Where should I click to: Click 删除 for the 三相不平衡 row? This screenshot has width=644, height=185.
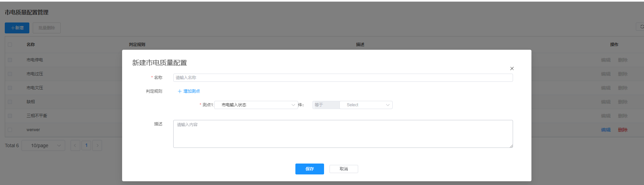623,116
